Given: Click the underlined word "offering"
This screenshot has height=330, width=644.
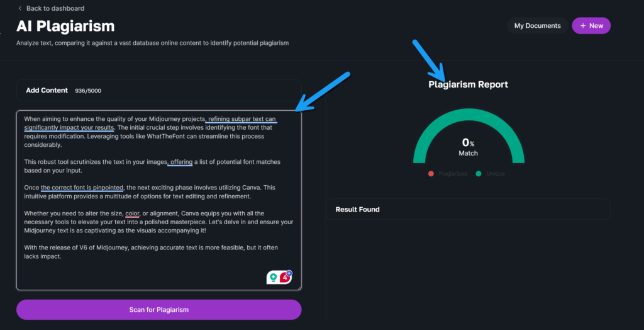Looking at the screenshot, I should point(181,162).
